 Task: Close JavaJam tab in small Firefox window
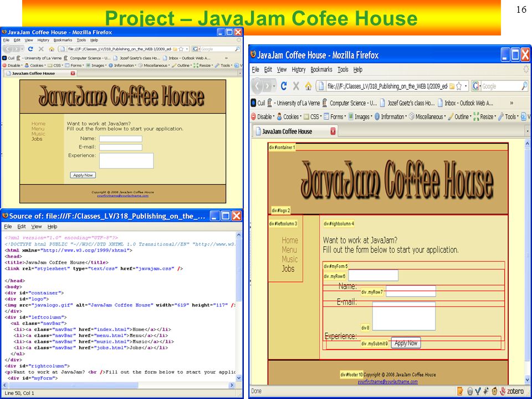click(x=73, y=73)
